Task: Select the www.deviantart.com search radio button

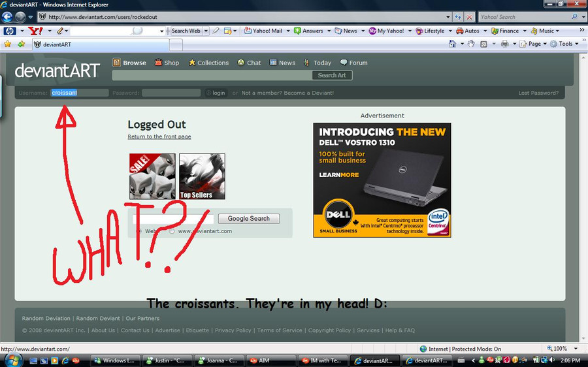Action: 172,231
